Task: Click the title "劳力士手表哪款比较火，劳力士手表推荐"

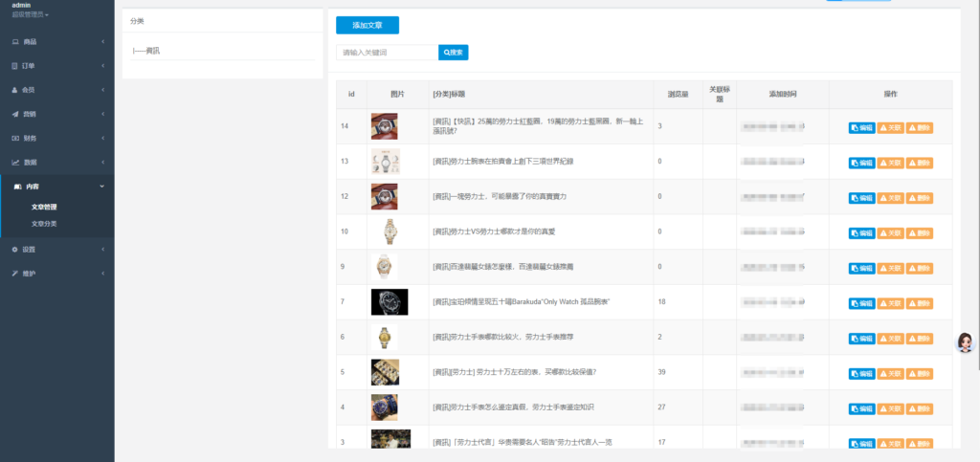Action: pyautogui.click(x=504, y=337)
